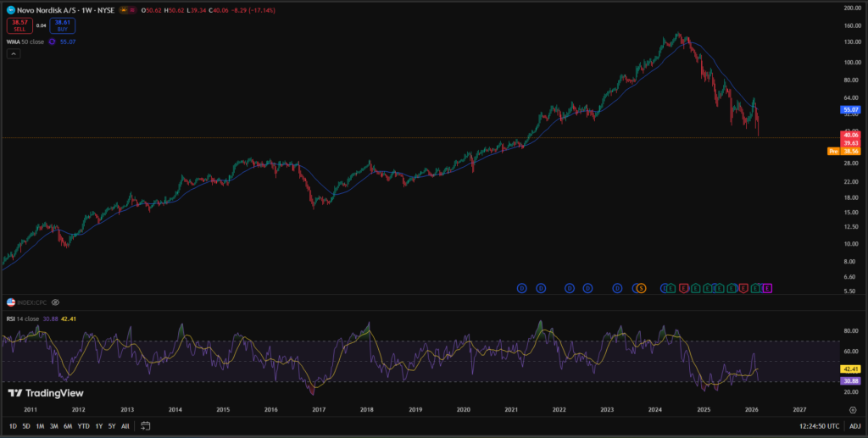This screenshot has height=438, width=868.
Task: Click the orange Pre 38.56 pre-market label
Action: pyautogui.click(x=844, y=151)
